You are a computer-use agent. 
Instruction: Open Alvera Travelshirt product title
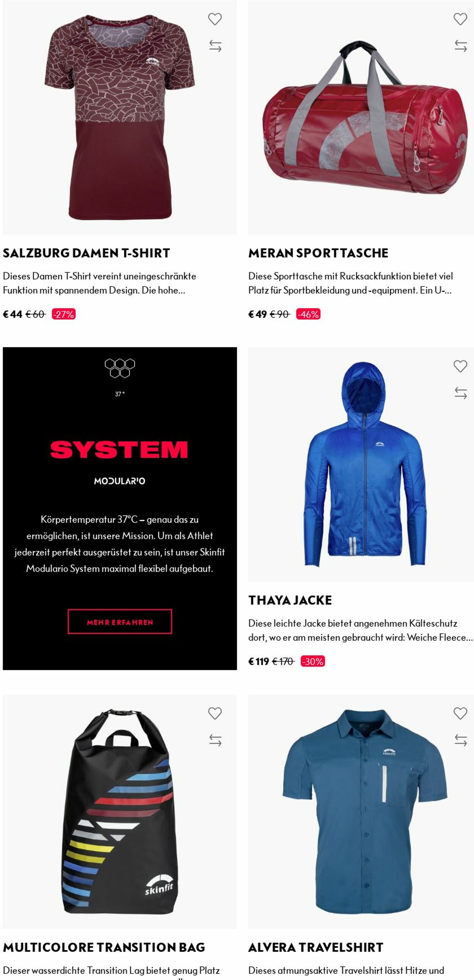coord(316,947)
